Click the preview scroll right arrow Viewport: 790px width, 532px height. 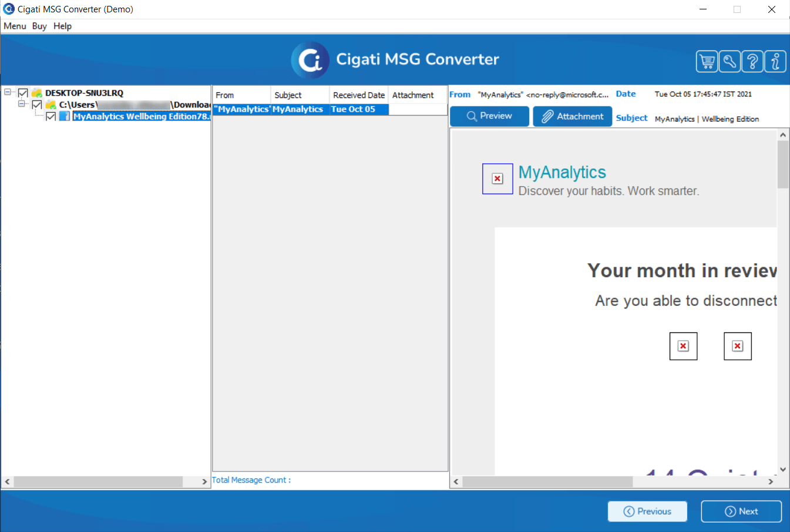coord(771,482)
